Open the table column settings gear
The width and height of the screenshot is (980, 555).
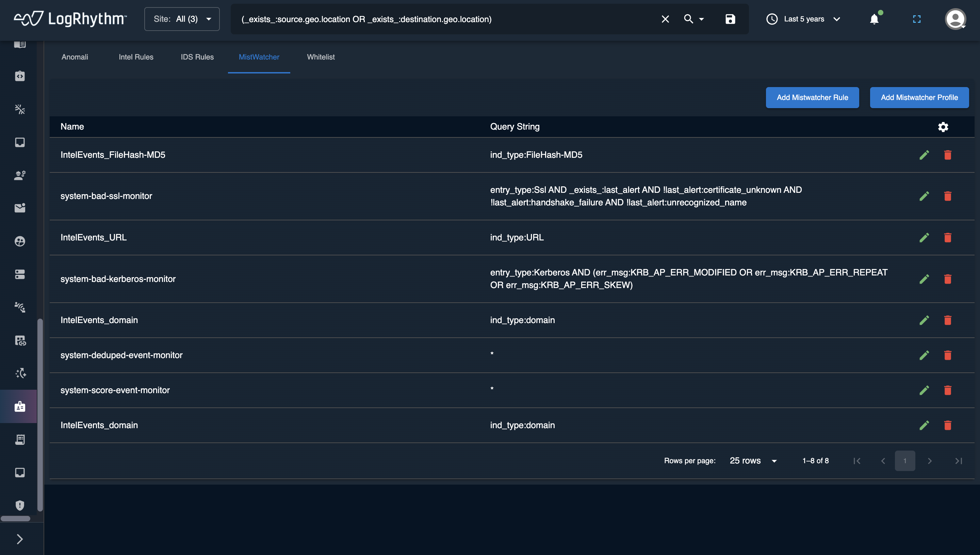point(943,127)
